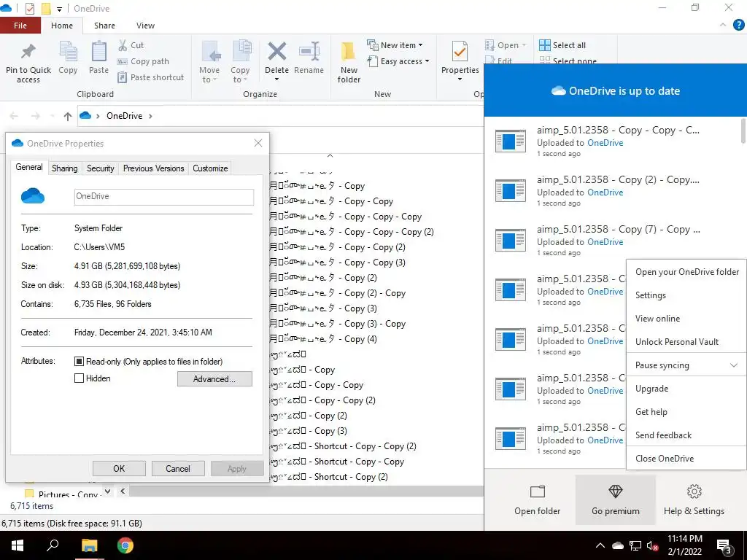The height and width of the screenshot is (560, 747).
Task: Click thumbnail of aimp Copy (2) entry
Action: 510,190
